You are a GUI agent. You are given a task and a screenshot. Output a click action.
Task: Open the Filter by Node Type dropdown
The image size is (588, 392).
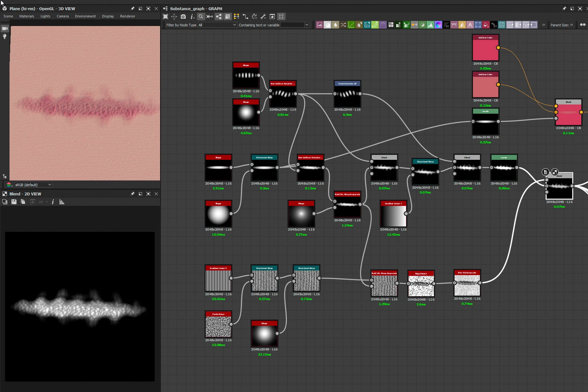pos(217,25)
